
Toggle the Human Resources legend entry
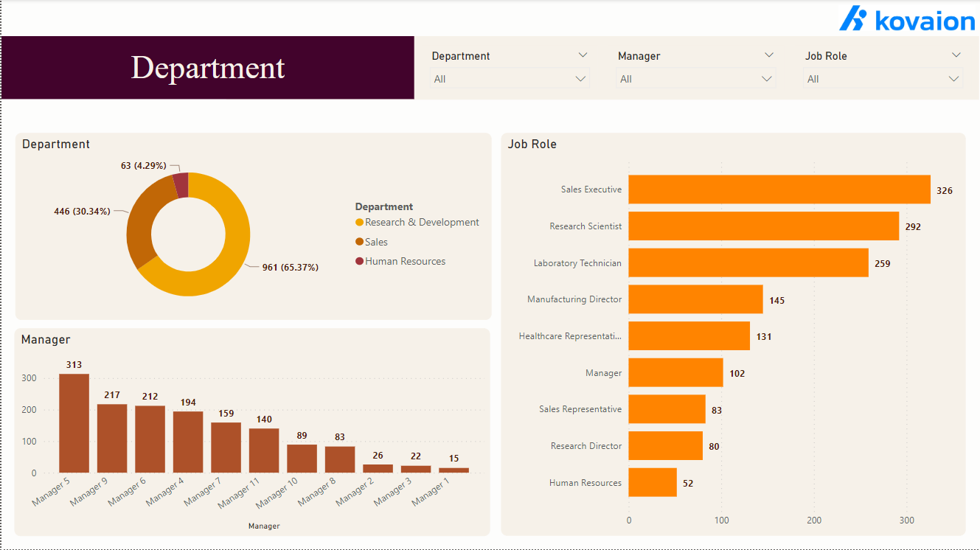point(407,261)
